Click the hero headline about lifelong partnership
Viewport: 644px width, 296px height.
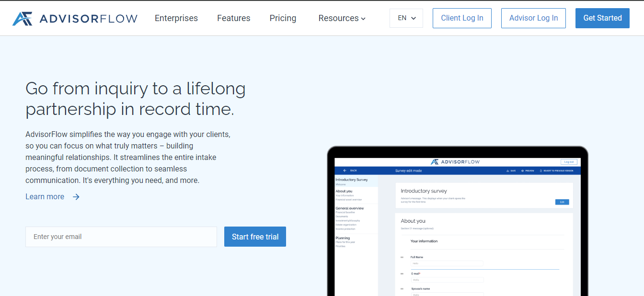[136, 99]
